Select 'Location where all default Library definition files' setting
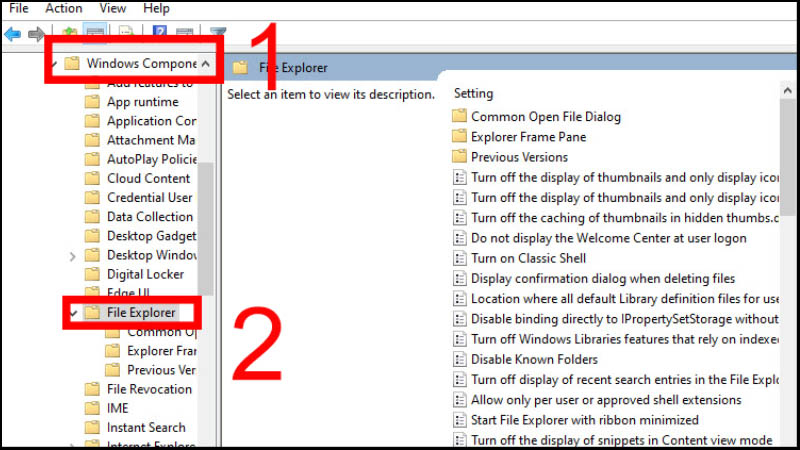Image resolution: width=800 pixels, height=450 pixels. 625,298
